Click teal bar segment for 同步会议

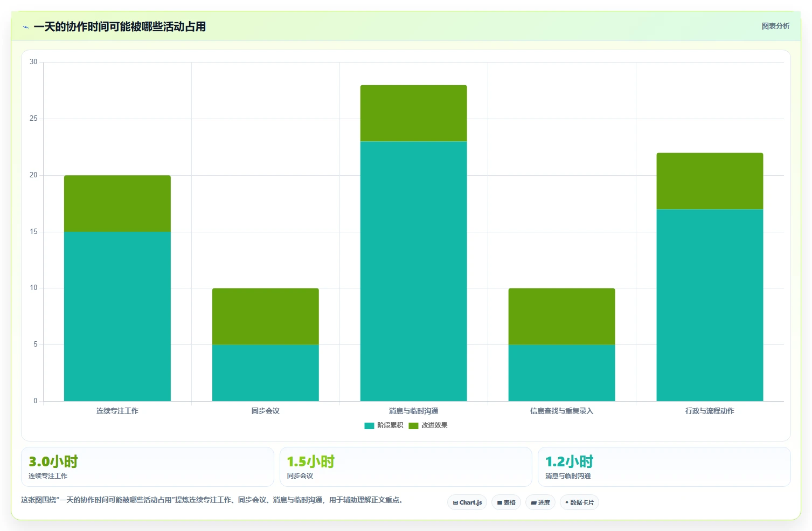(x=266, y=373)
